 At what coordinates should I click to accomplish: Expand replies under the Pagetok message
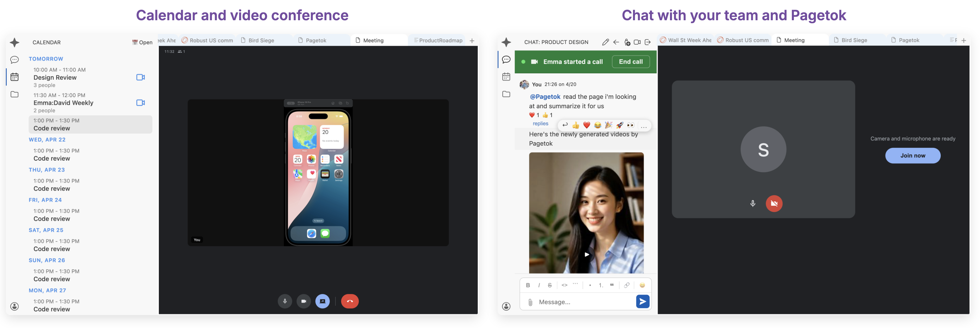(540, 124)
